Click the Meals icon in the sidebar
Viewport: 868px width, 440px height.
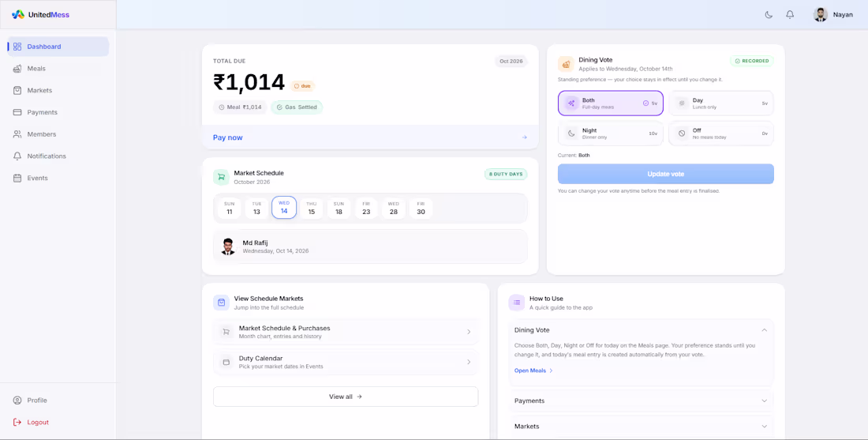click(x=17, y=69)
